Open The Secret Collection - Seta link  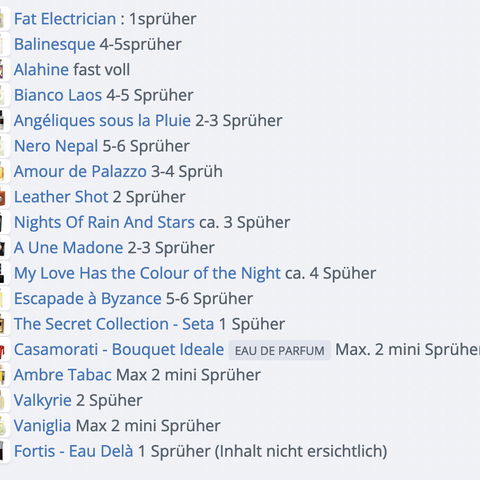114,324
